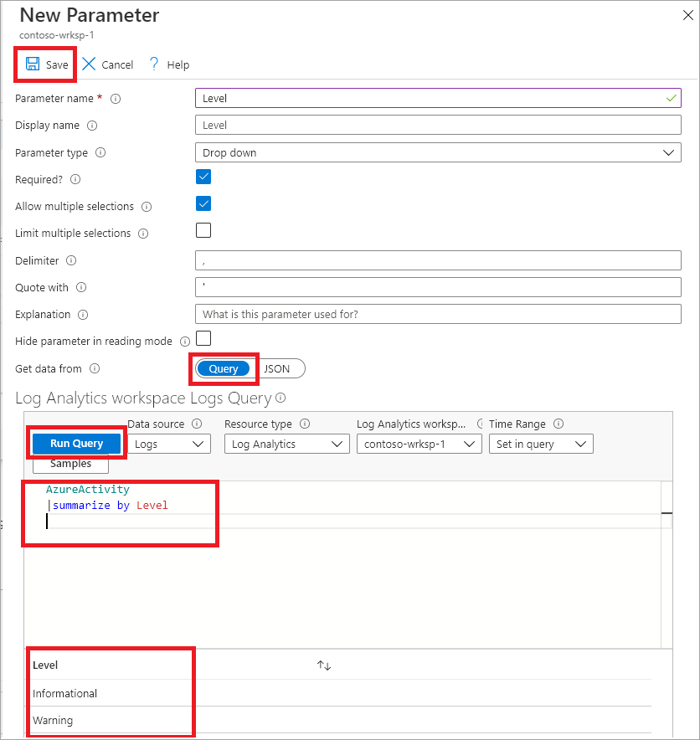
Task: Select the Query tab
Action: (x=224, y=368)
